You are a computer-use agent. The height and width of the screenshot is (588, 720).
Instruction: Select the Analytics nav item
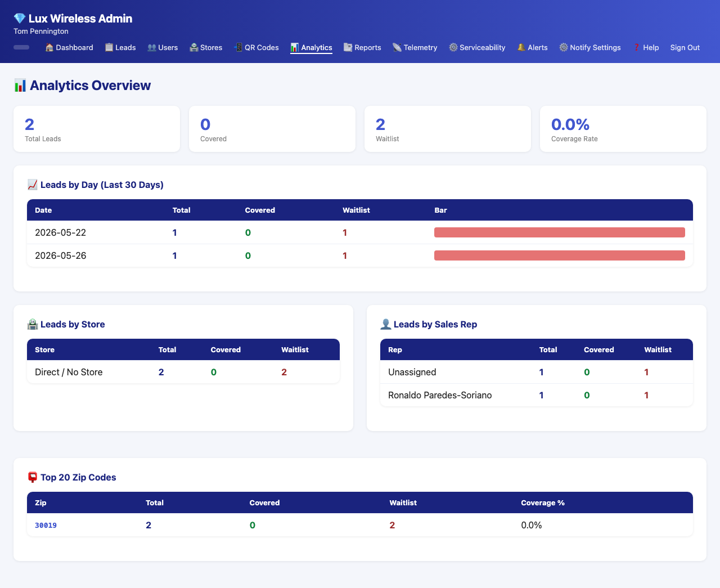click(311, 47)
